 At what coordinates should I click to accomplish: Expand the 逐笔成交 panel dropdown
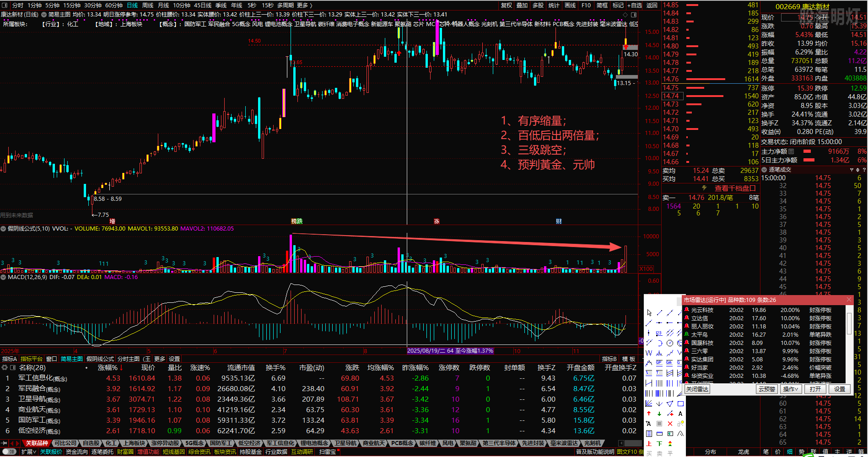(x=764, y=170)
